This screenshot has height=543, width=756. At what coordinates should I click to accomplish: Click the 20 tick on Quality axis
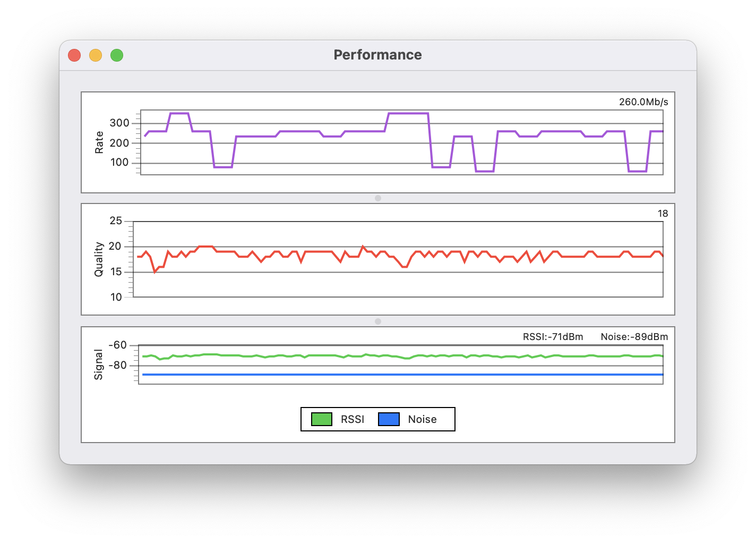(115, 247)
